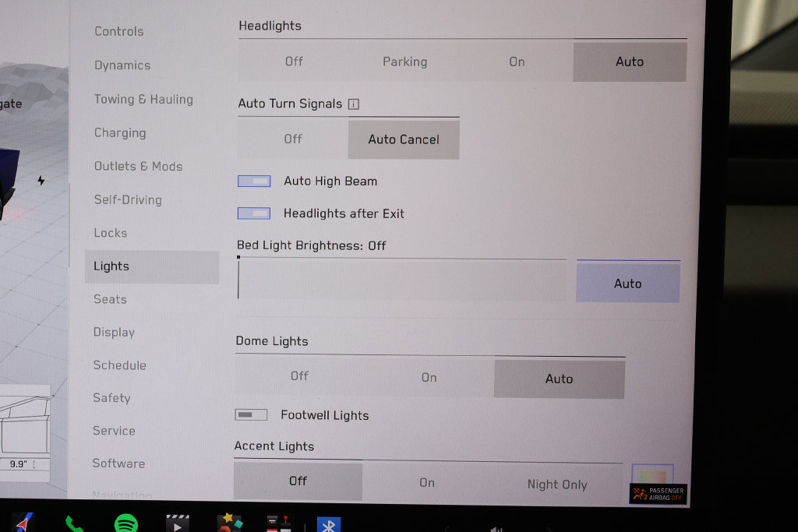Viewport: 798px width, 532px height.
Task: Go to Display settings
Action: (114, 332)
